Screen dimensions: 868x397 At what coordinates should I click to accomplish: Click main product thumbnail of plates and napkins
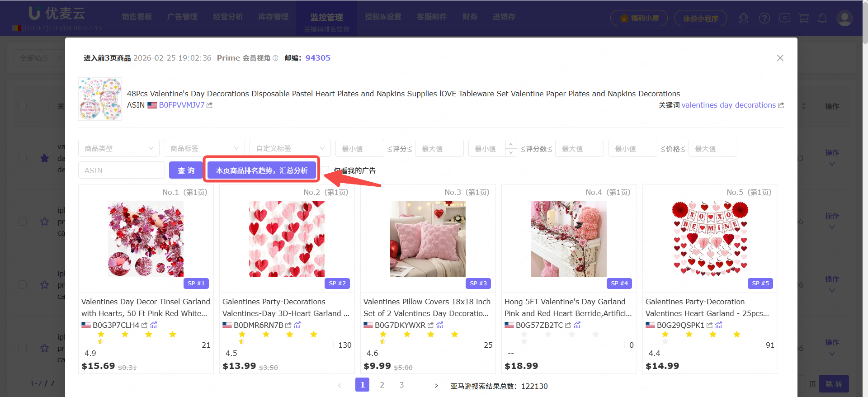pyautogui.click(x=100, y=99)
